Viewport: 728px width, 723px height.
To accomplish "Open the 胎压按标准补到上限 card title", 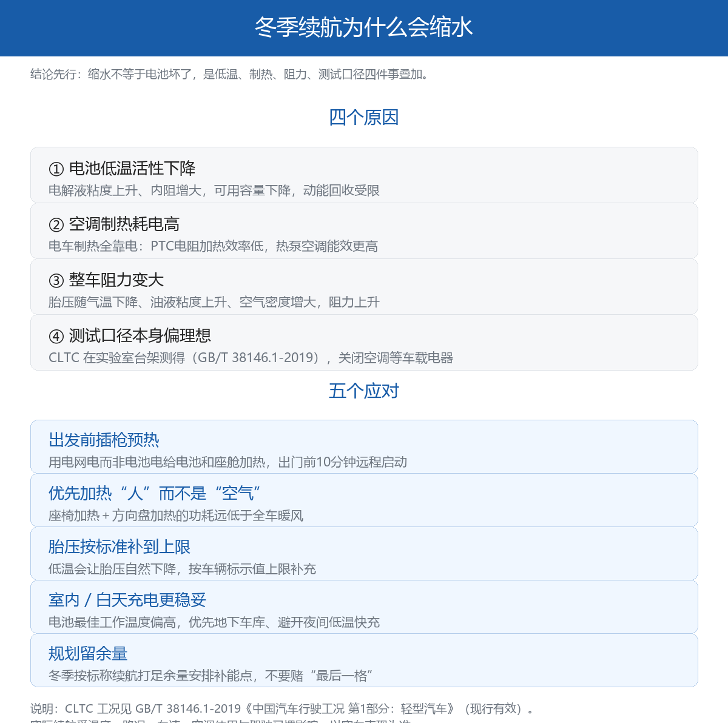I will click(120, 546).
